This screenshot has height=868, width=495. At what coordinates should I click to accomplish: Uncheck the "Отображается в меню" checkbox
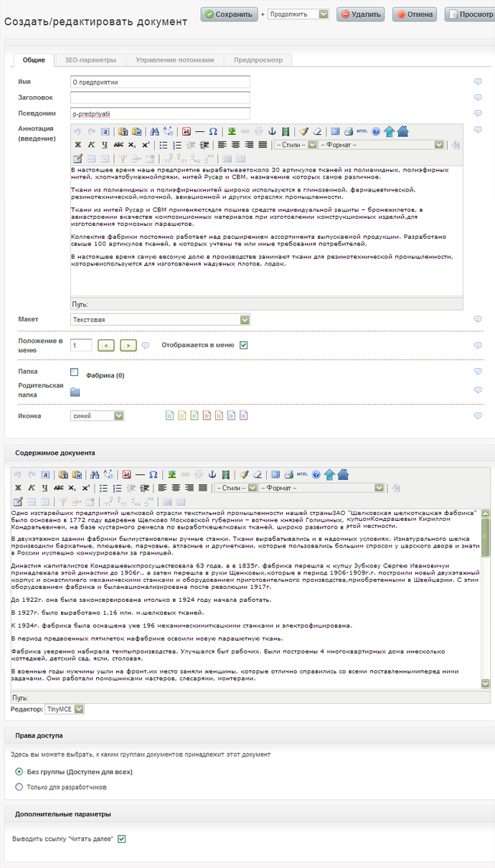[x=244, y=345]
